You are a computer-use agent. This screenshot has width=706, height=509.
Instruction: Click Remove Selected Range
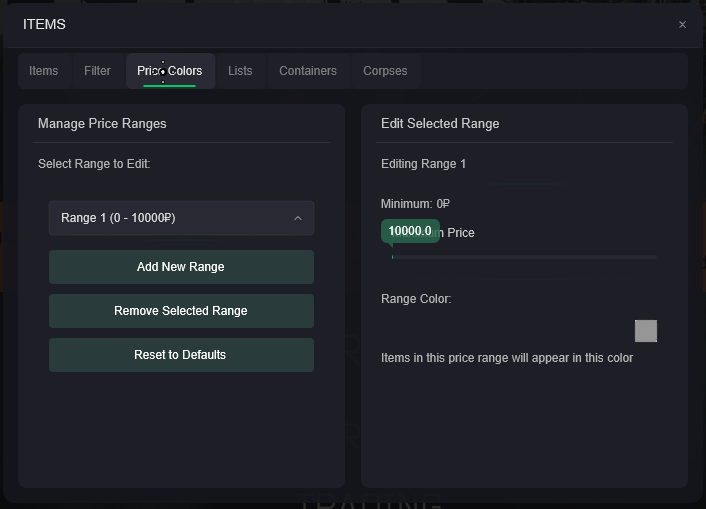(x=181, y=311)
